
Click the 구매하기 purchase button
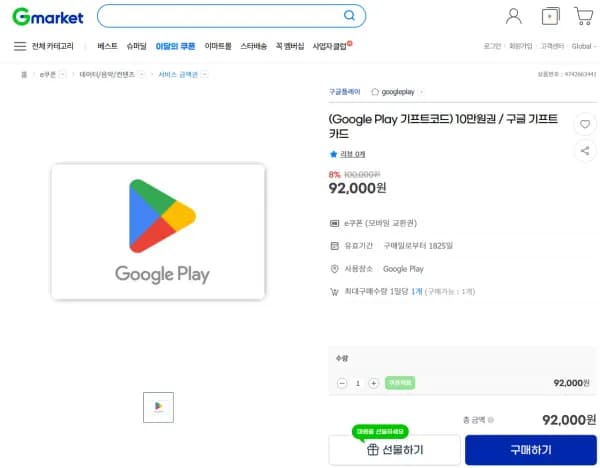click(531, 450)
